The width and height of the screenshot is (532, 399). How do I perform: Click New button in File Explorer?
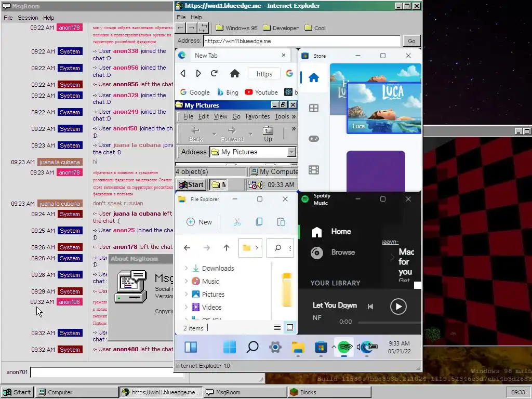coord(199,222)
